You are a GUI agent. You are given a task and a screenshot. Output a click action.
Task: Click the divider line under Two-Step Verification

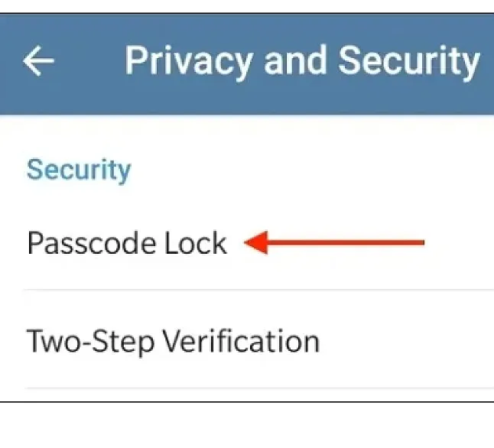259,388
